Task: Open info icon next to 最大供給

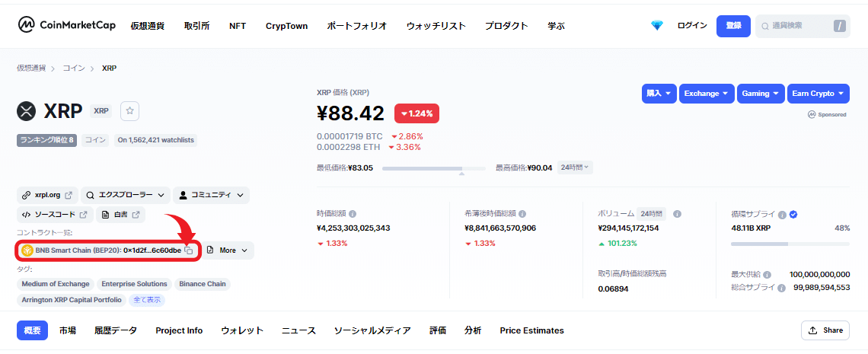Action: point(767,274)
